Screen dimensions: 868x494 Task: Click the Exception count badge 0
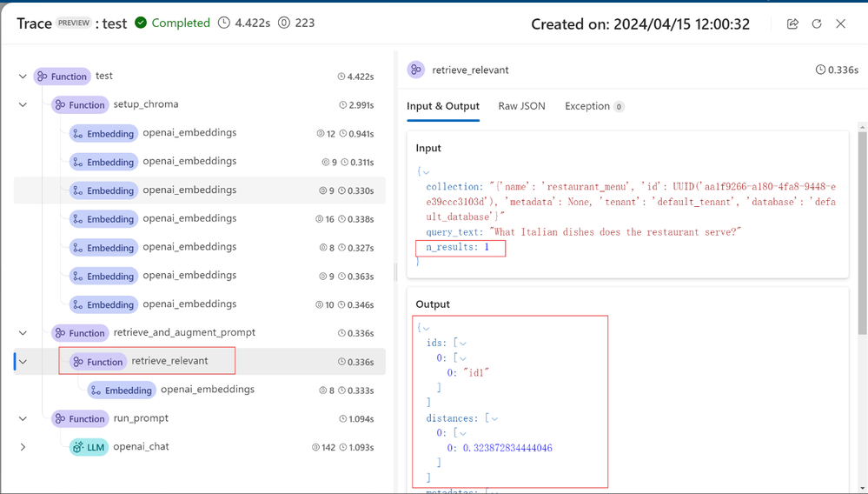tap(619, 106)
